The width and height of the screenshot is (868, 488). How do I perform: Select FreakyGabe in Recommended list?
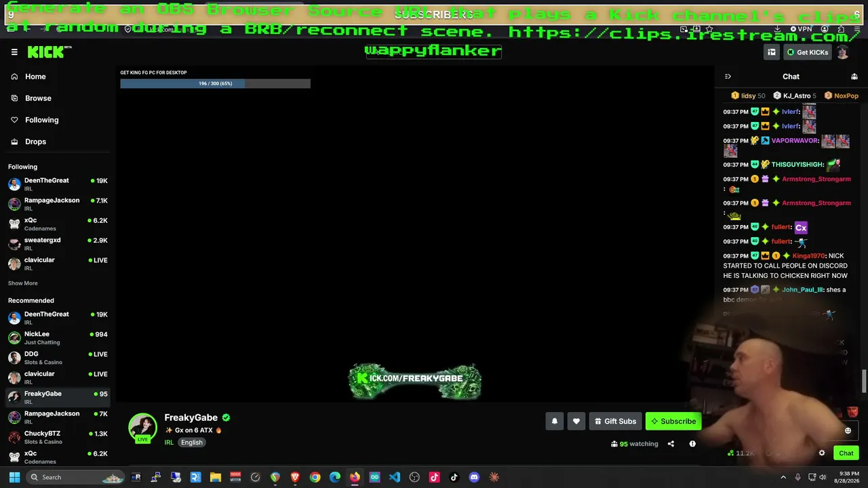pyautogui.click(x=58, y=397)
